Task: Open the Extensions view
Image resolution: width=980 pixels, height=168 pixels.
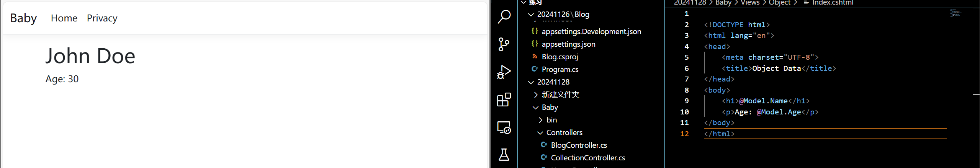Action: coord(504,99)
